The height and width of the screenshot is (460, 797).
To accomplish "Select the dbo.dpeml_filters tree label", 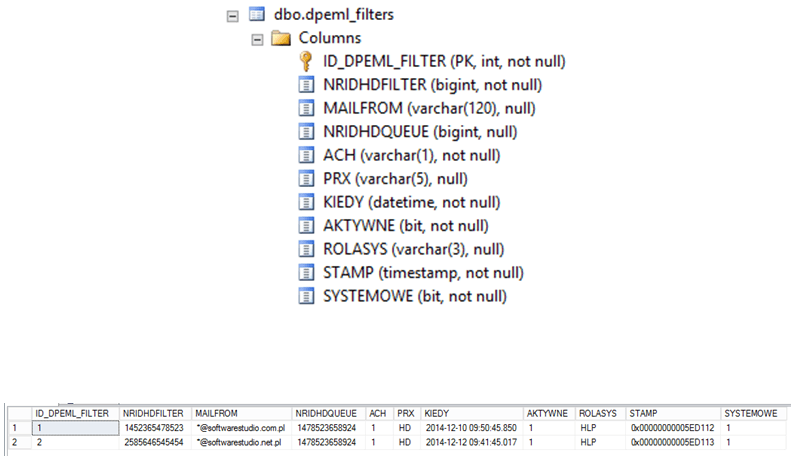I will pyautogui.click(x=333, y=15).
